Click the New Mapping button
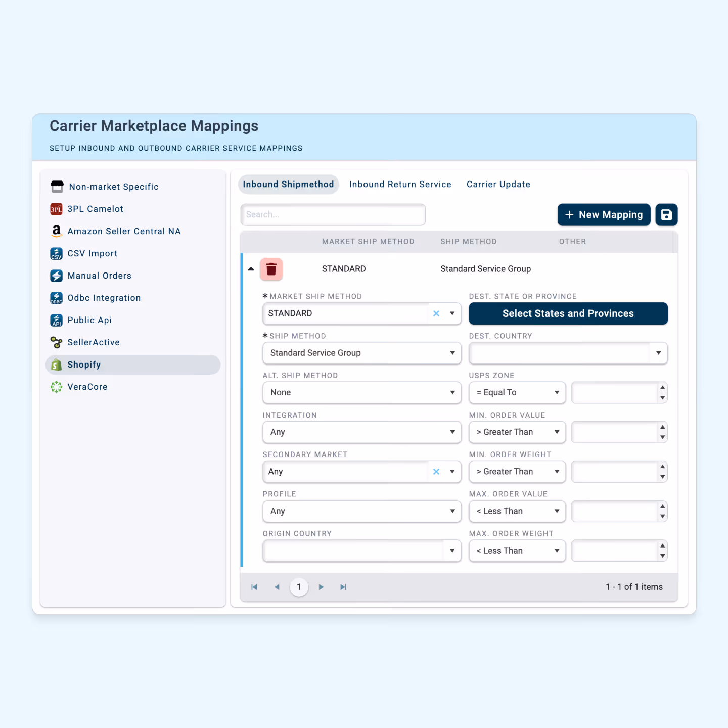Image resolution: width=728 pixels, height=728 pixels. 604,215
